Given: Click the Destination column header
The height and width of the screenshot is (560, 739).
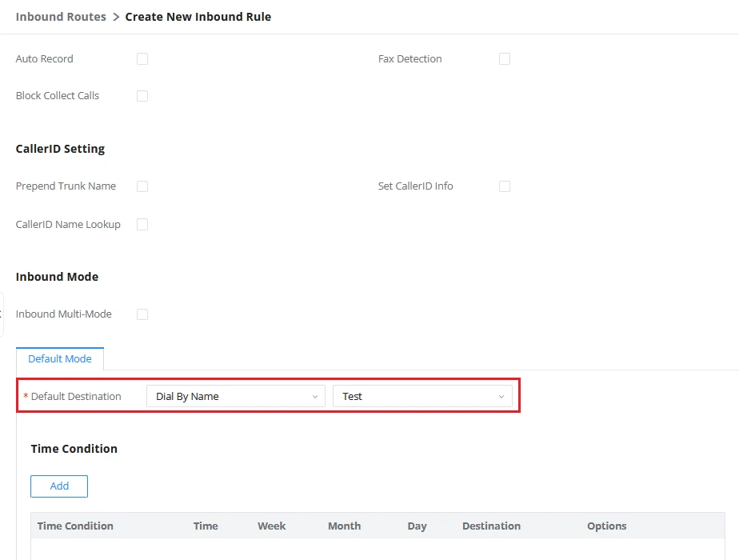Looking at the screenshot, I should tap(492, 526).
